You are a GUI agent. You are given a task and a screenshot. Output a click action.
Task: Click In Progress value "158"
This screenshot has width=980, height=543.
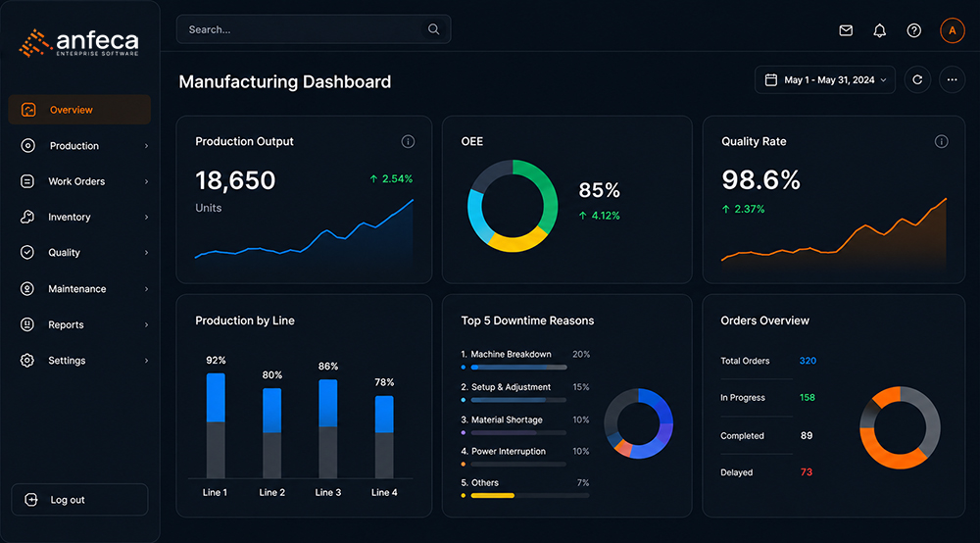[x=807, y=397]
